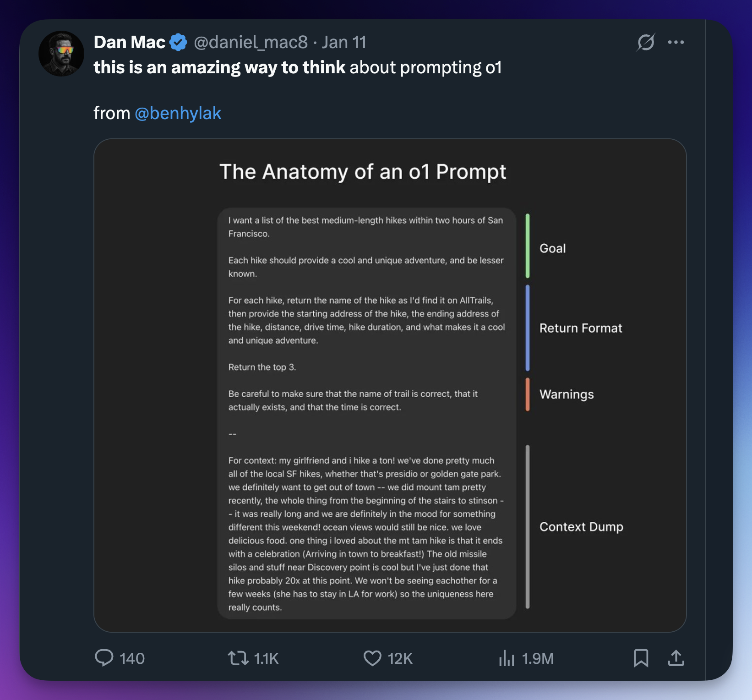This screenshot has height=700, width=752.
Task: Like the tweet
Action: click(x=372, y=658)
